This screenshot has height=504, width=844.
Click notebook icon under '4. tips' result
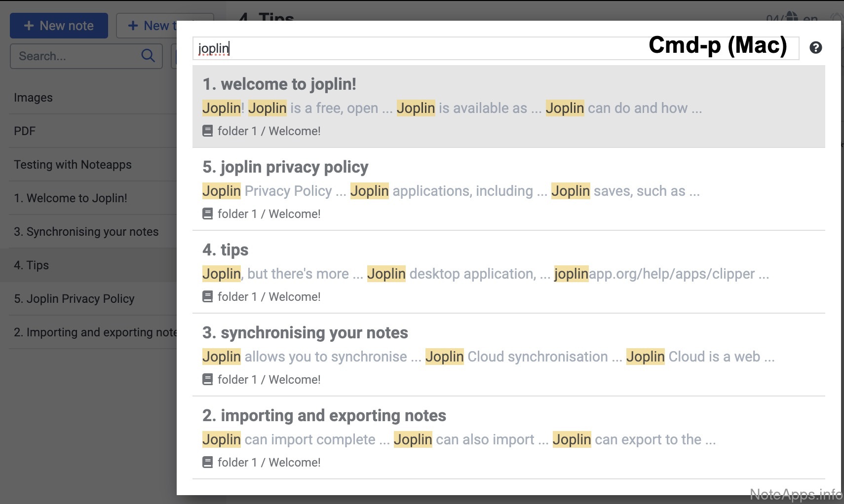pyautogui.click(x=208, y=297)
